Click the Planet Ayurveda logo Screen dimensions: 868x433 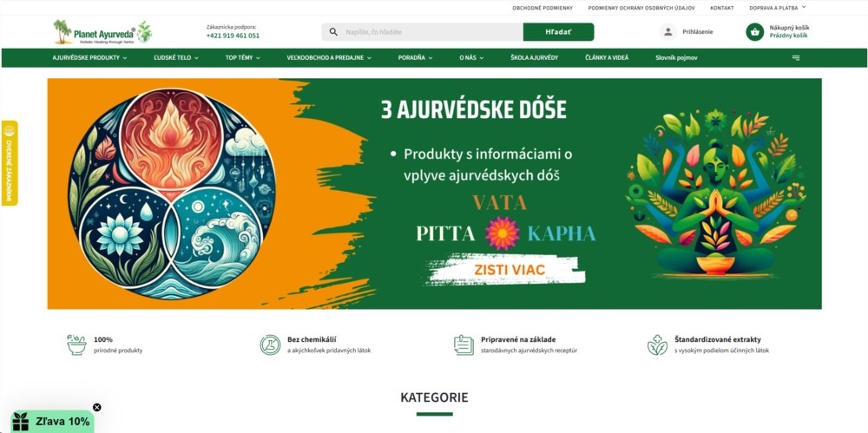(103, 31)
